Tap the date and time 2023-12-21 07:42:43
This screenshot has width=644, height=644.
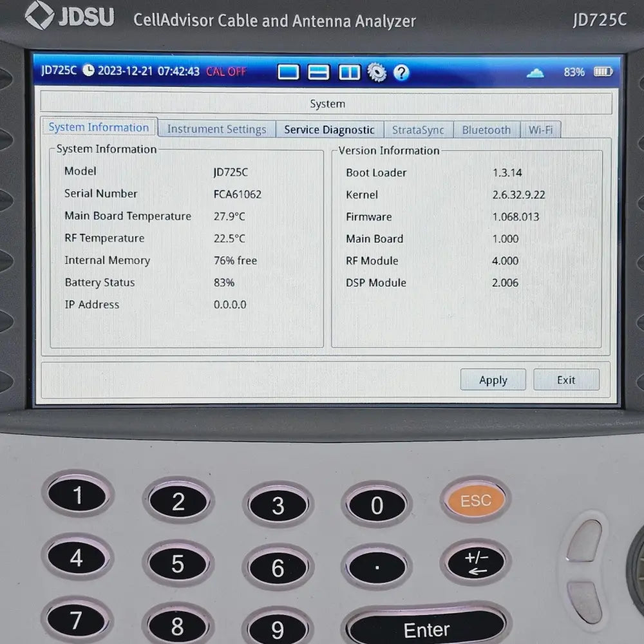[x=148, y=71]
